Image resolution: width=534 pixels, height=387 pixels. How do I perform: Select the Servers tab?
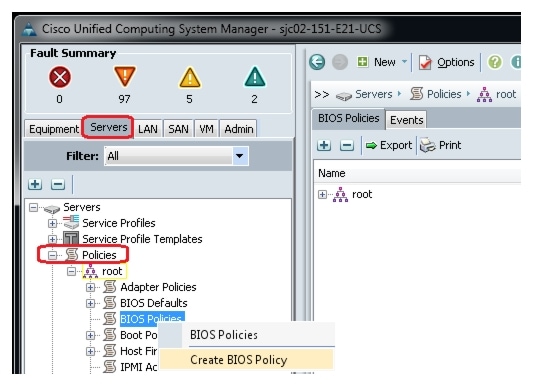pos(108,127)
